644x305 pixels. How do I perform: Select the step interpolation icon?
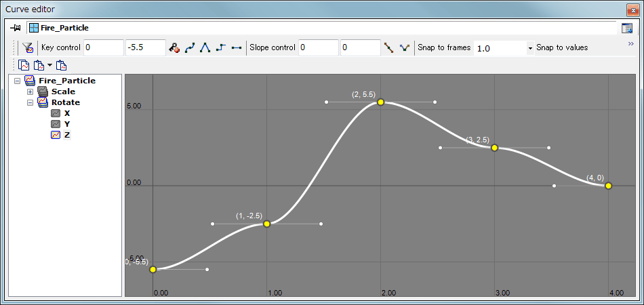(x=220, y=48)
